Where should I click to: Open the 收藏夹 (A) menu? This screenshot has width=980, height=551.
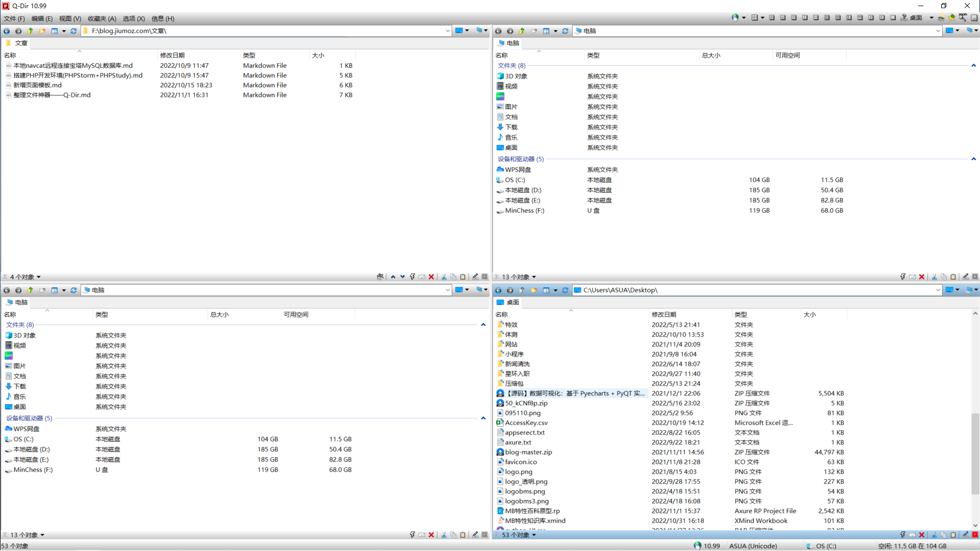(x=102, y=18)
